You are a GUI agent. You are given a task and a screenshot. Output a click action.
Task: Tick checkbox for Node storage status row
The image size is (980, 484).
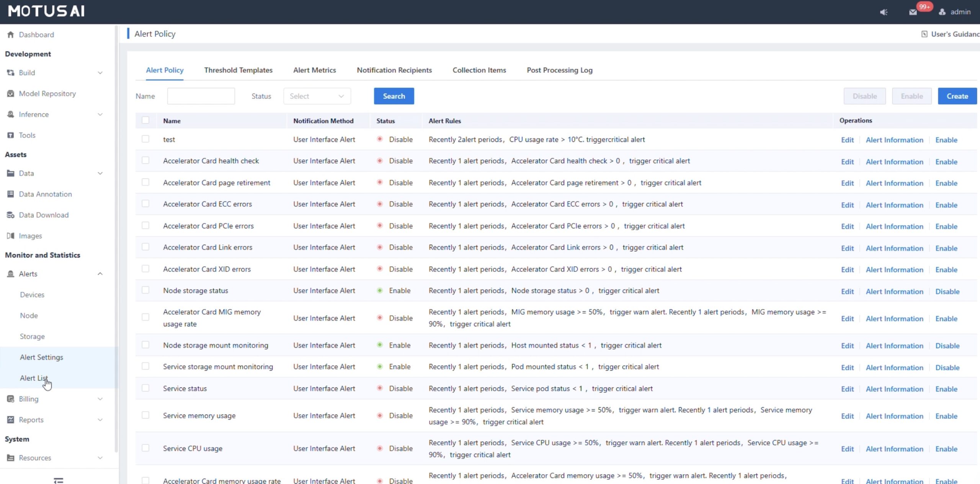point(145,290)
